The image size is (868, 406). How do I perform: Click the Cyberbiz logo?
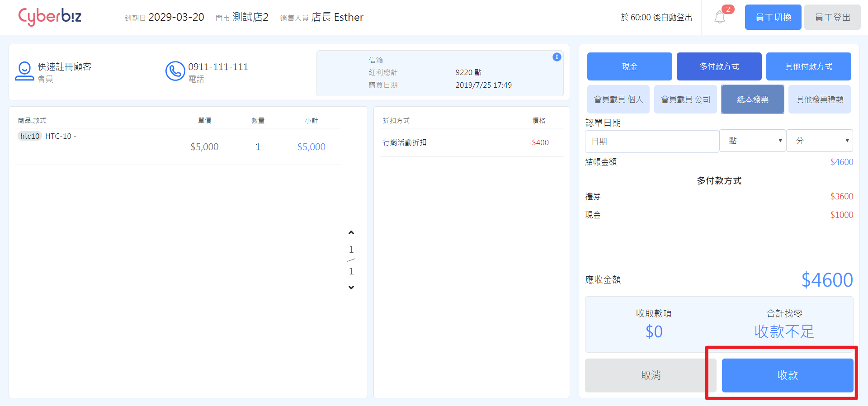(x=50, y=17)
